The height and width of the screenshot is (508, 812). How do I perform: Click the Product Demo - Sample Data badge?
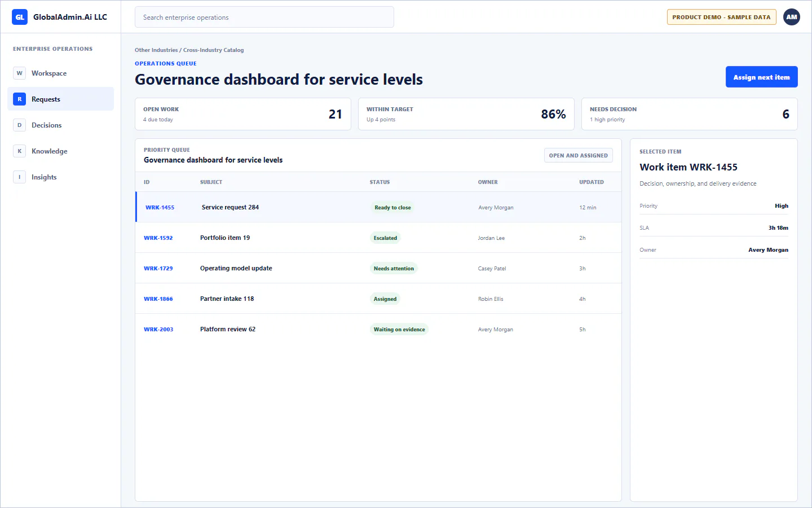[x=721, y=17]
